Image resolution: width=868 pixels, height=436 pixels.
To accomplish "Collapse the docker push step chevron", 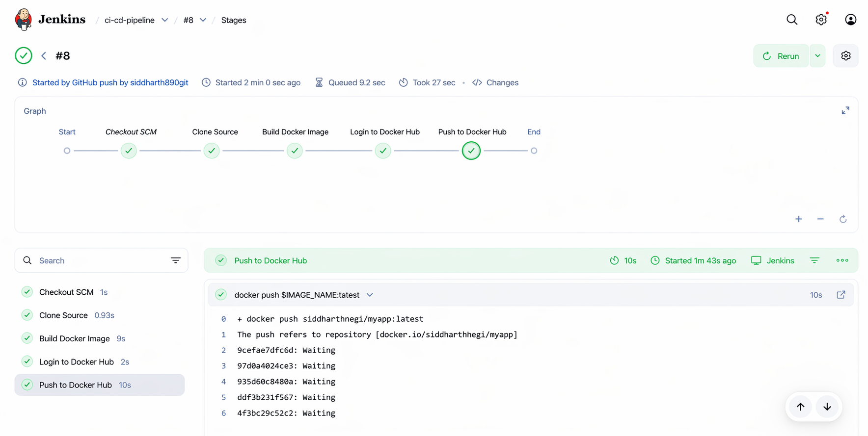I will (370, 295).
